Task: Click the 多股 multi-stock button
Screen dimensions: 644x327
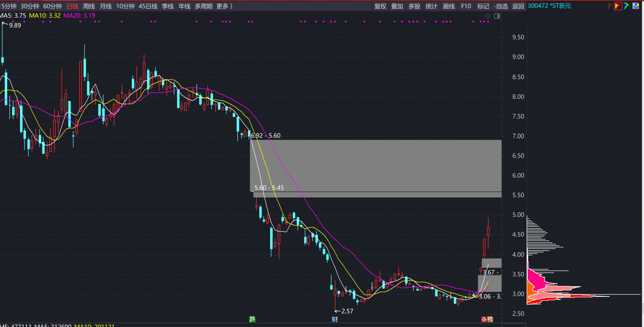Action: (414, 6)
